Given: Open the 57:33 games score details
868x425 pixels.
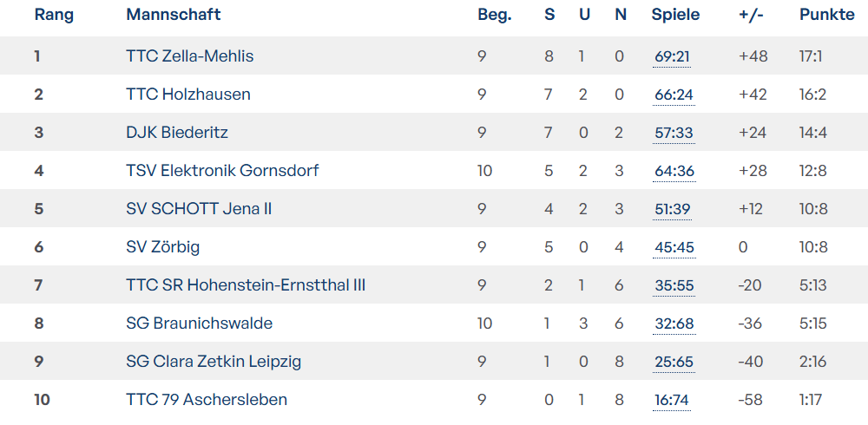Looking at the screenshot, I should point(674,133).
